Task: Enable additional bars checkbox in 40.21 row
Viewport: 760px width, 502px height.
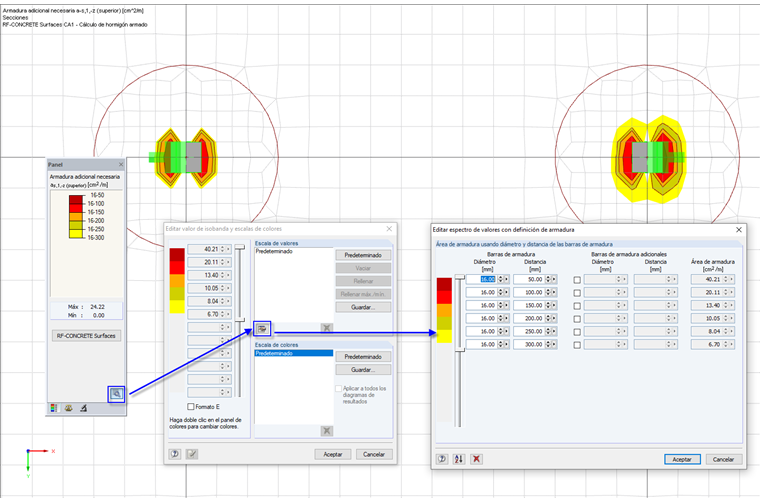Action: click(x=577, y=280)
